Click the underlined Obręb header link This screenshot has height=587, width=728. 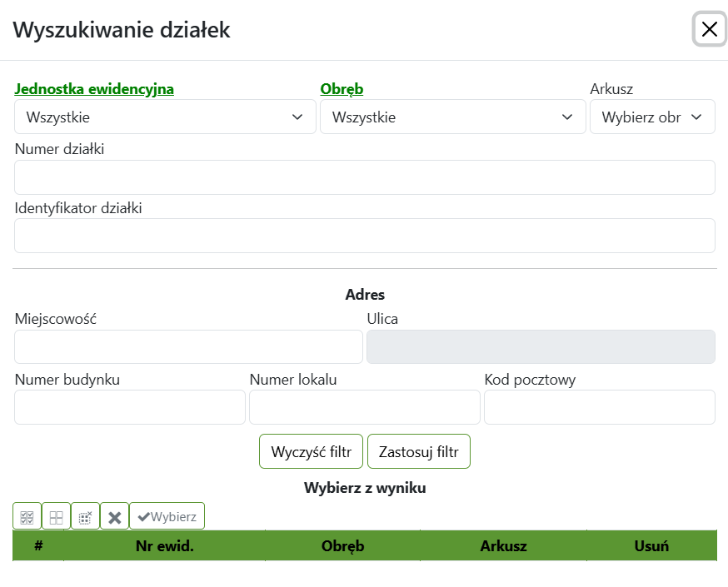click(342, 88)
